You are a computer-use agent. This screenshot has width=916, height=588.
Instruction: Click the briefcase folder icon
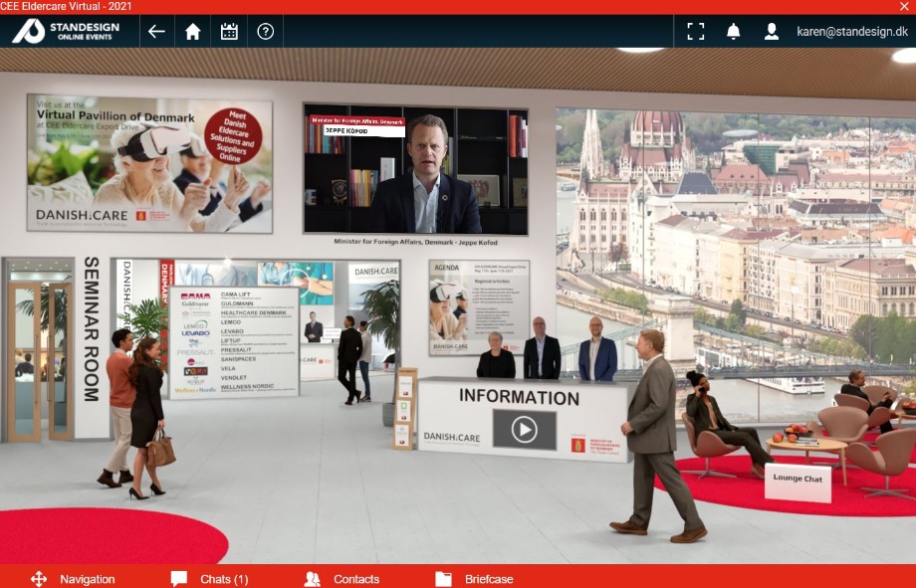(x=443, y=579)
